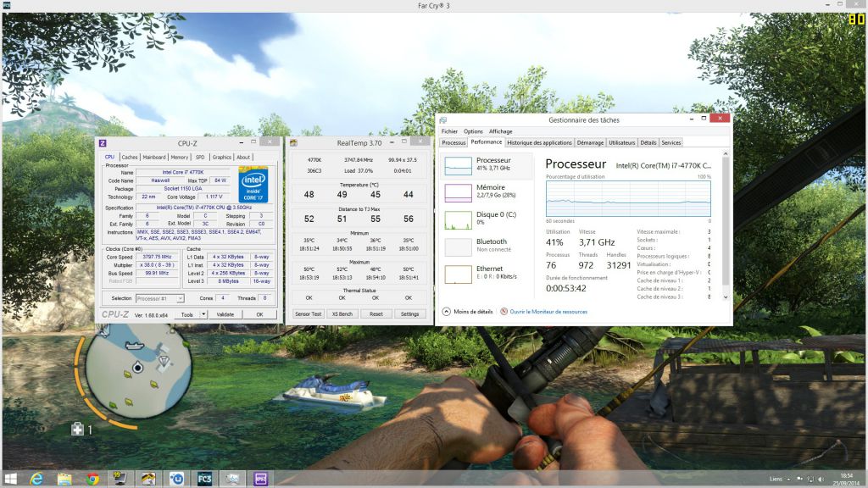Click the Task Manager title bar icon
The height and width of the screenshot is (488, 868).
point(442,119)
